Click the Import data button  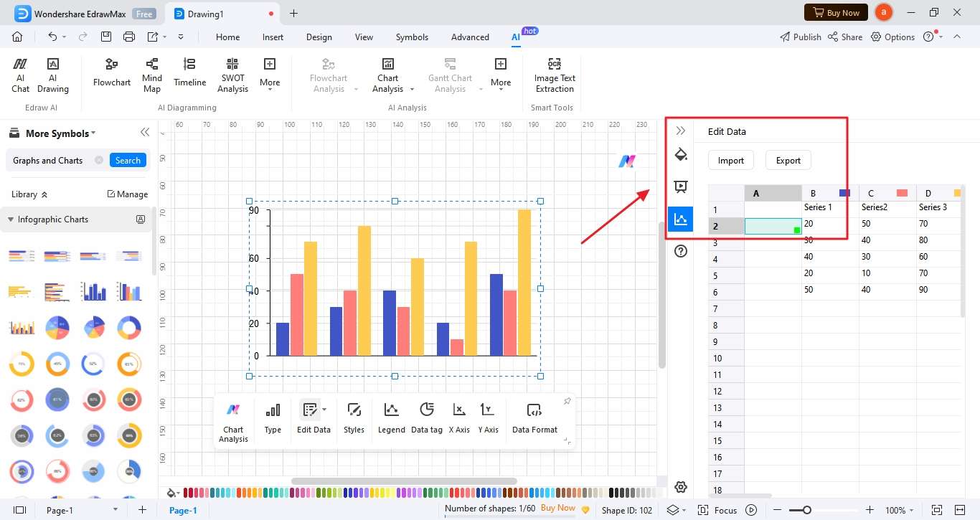click(731, 160)
